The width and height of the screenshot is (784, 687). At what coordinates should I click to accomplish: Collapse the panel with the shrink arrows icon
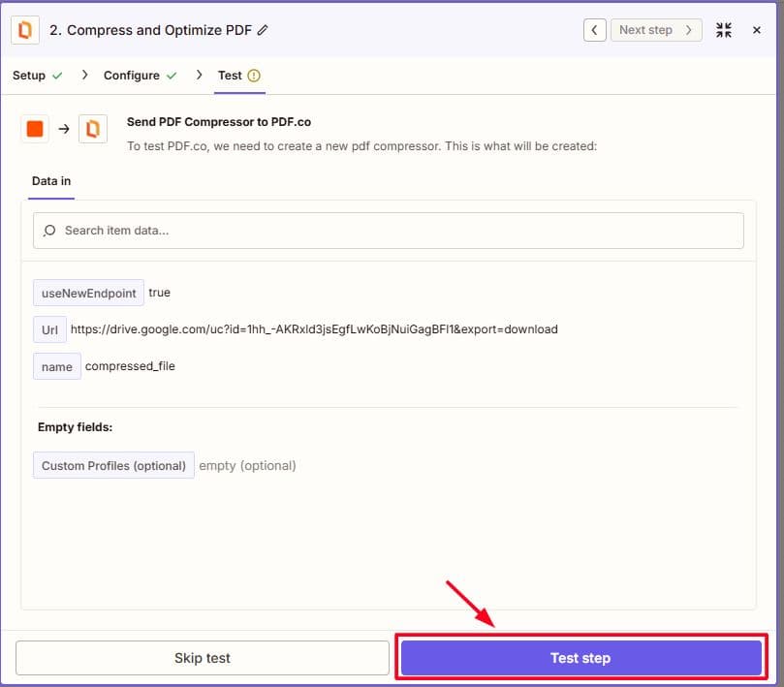724,30
